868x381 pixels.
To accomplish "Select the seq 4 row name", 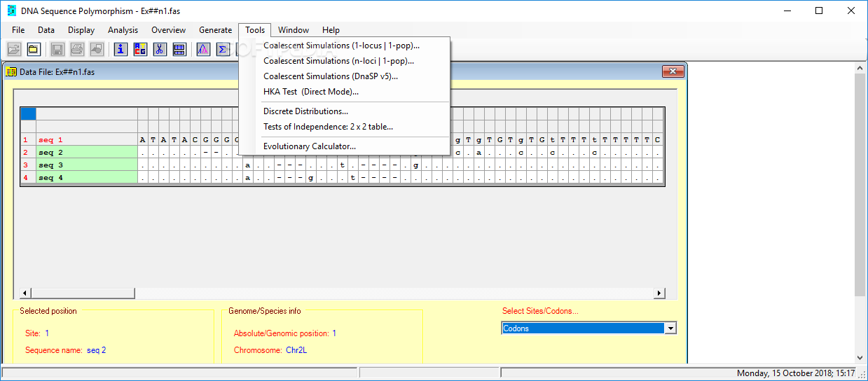I will [86, 177].
